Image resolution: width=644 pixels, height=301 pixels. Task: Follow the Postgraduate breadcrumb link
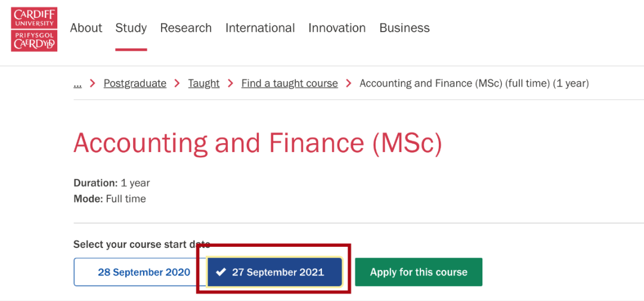tap(135, 83)
